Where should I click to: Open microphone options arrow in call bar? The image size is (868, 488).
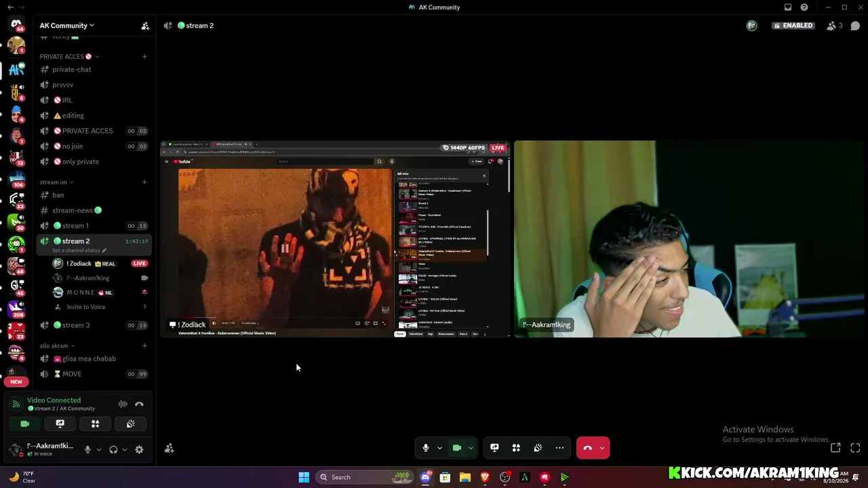(x=439, y=448)
